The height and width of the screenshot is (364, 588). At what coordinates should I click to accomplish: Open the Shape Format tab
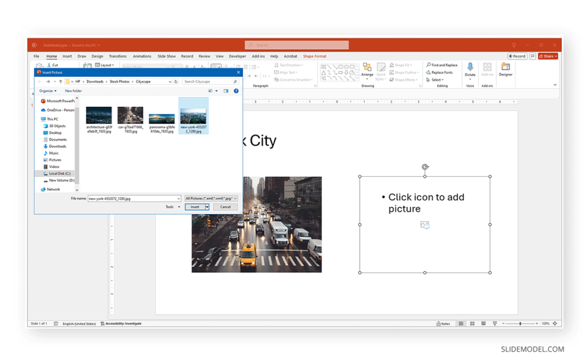[x=315, y=56]
